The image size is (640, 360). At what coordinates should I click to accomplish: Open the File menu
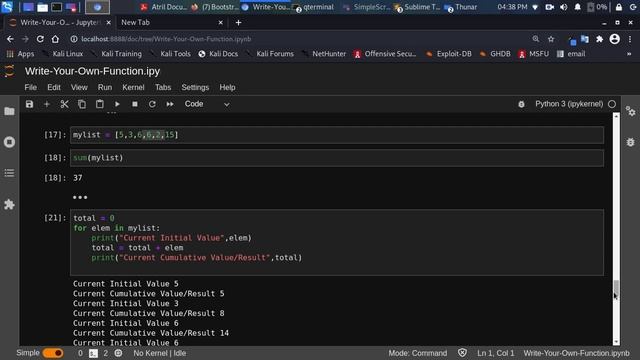(x=31, y=87)
